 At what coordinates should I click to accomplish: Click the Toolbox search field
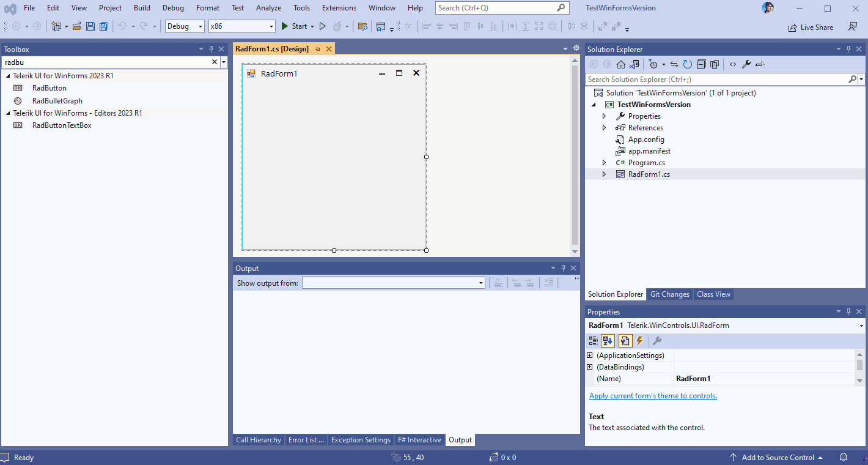pos(105,62)
